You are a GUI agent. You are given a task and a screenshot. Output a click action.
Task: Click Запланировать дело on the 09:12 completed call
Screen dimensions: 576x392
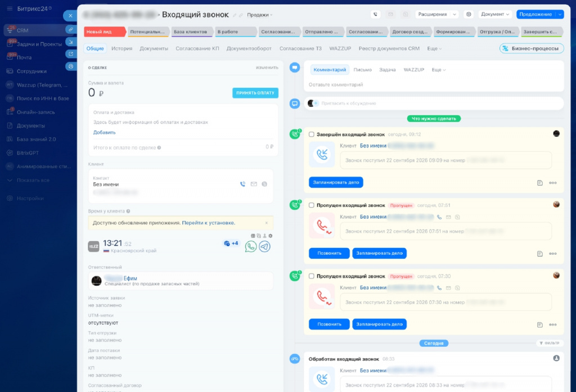pyautogui.click(x=336, y=183)
